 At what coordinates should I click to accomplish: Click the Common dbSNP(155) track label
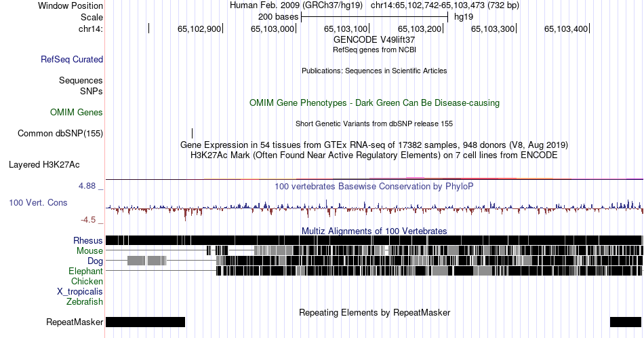(60, 133)
